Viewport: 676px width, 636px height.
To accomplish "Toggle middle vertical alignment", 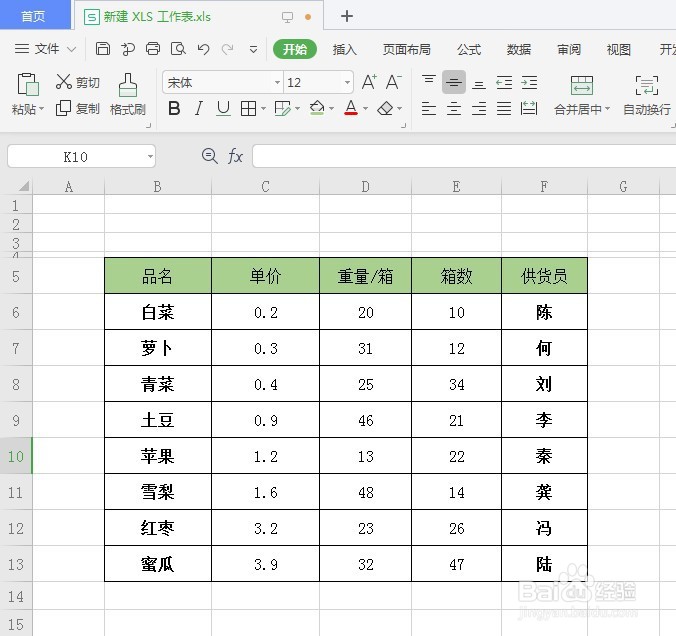I will tap(454, 82).
